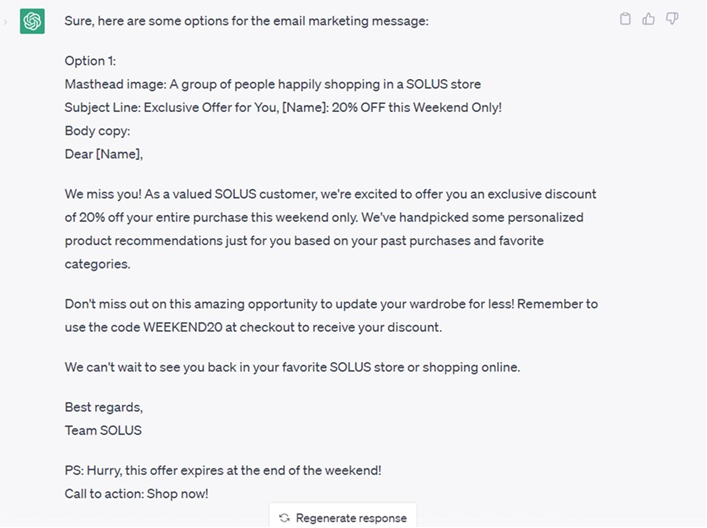Click the 'Team SOLUS' signature line
Screen dimensions: 707x528
tap(103, 431)
